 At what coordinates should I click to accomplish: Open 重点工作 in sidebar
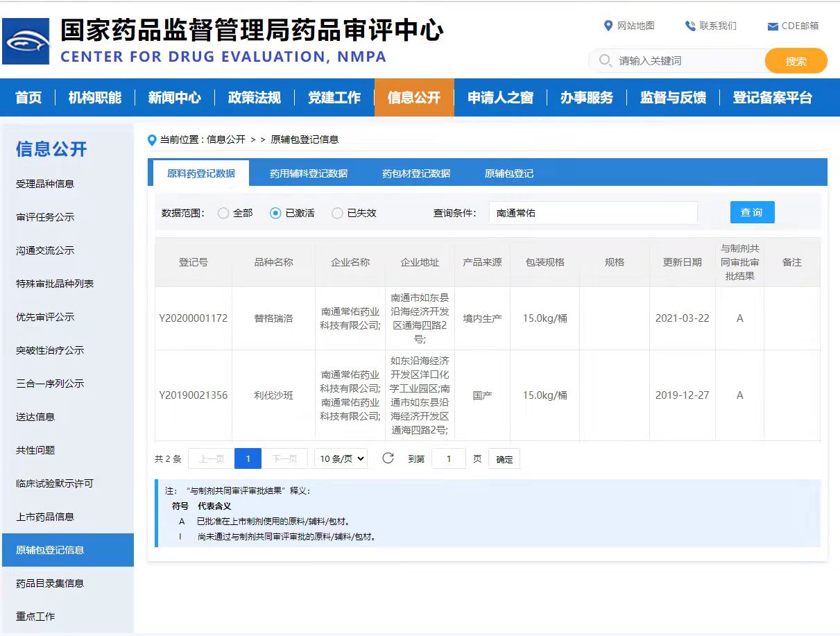(x=68, y=617)
